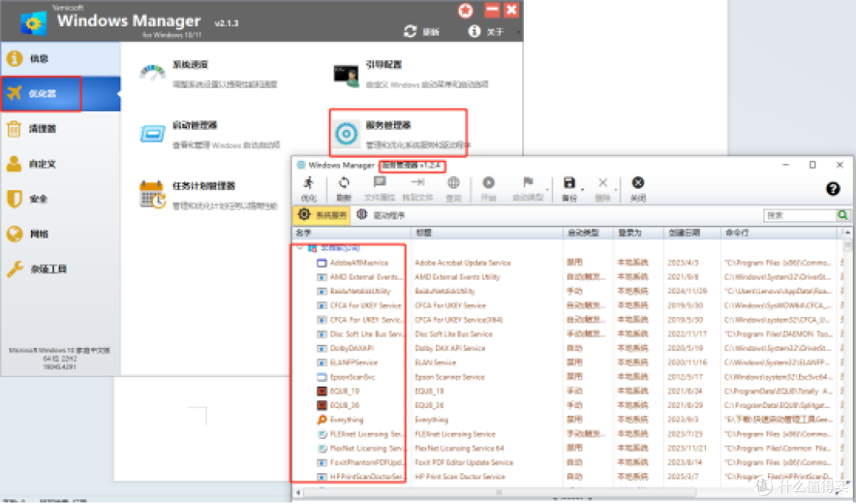
Task: Click 启动类型 flag toolbar icon
Action: (x=527, y=189)
